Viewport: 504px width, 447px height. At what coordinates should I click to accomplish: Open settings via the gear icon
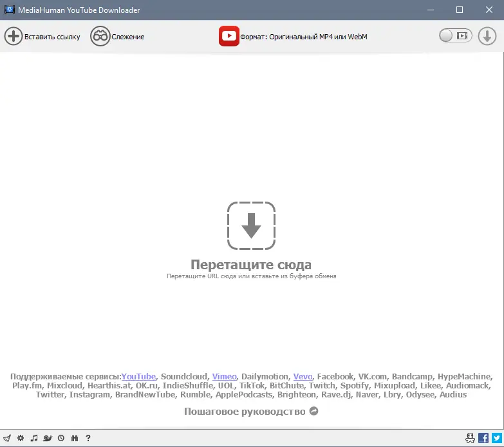coord(21,438)
